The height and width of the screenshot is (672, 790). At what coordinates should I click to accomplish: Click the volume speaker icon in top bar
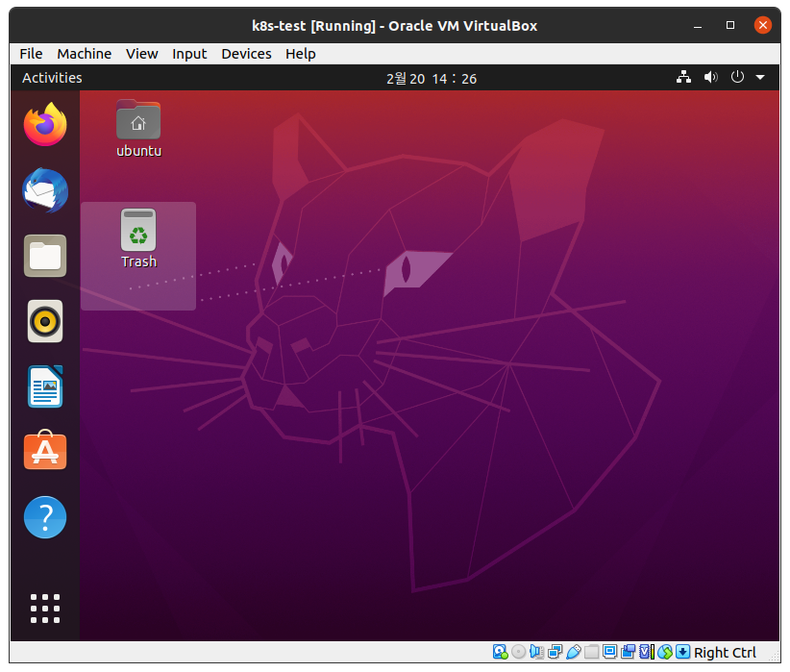[x=710, y=77]
